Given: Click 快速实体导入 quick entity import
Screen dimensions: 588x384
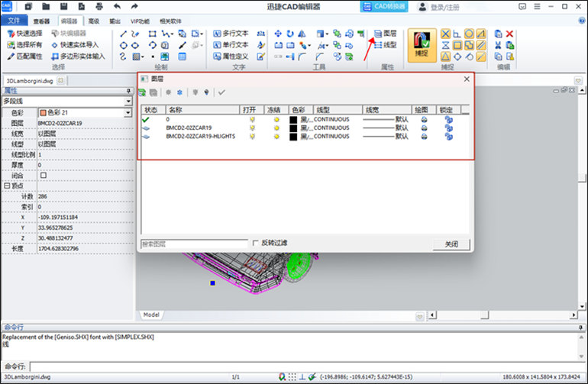Looking at the screenshot, I should [75, 44].
